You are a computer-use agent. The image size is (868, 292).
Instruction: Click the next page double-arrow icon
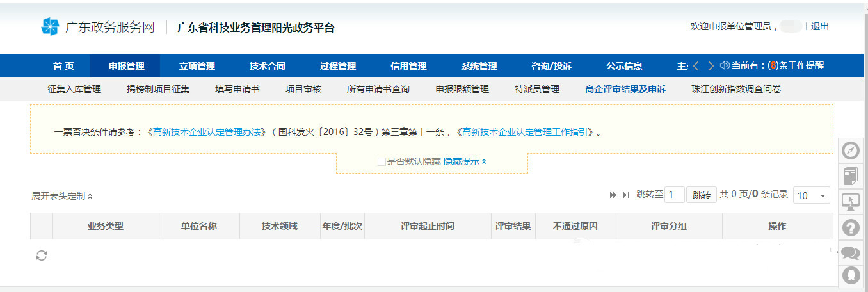(613, 195)
